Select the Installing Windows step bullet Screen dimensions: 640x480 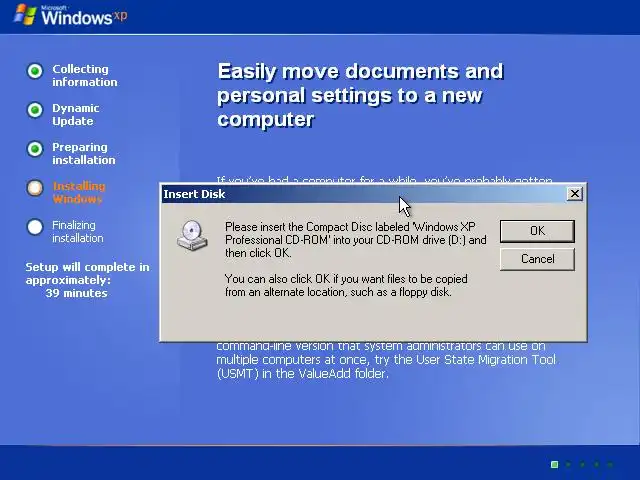pos(35,188)
